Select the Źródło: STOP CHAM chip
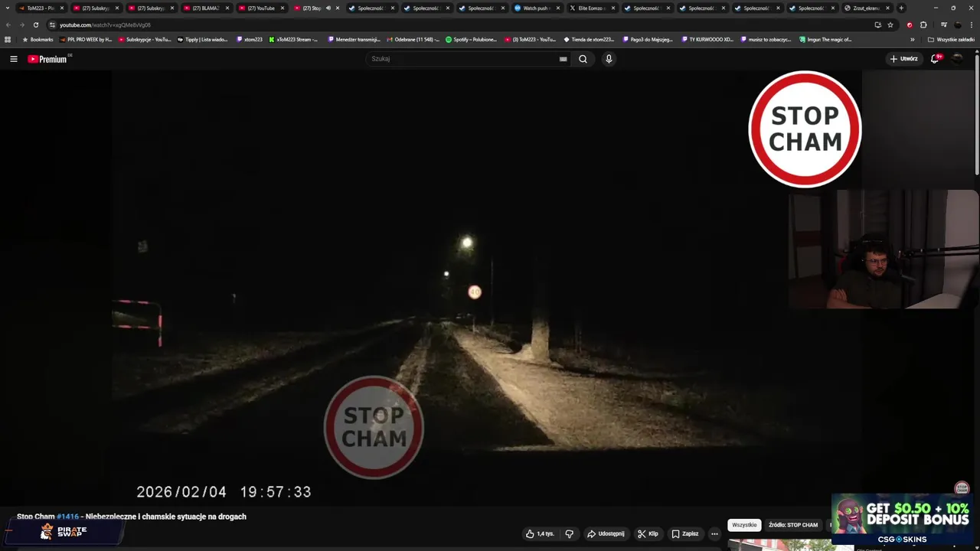The image size is (980, 551). [x=793, y=525]
